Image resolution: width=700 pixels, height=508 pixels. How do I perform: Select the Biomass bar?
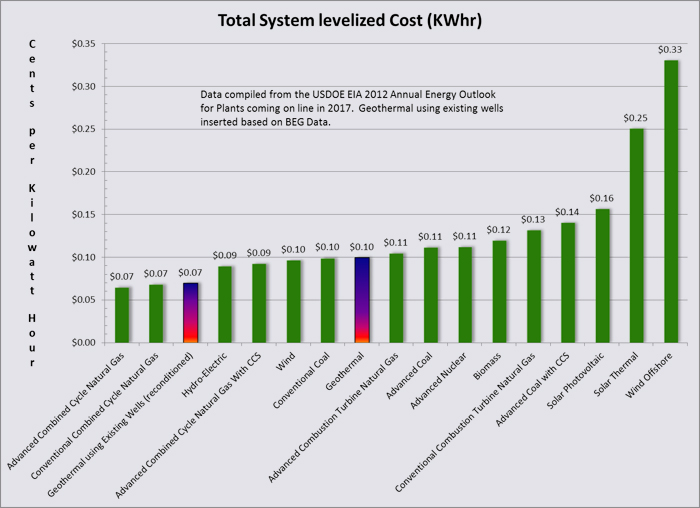pos(500,292)
